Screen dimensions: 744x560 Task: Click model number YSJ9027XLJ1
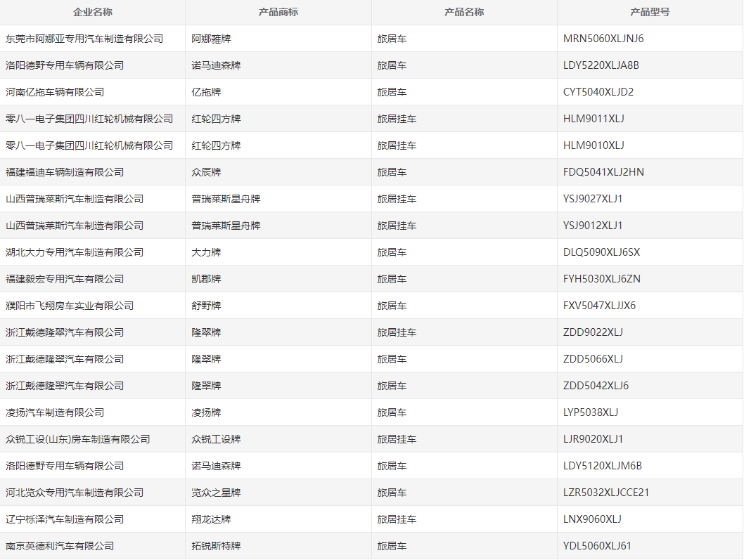point(593,199)
